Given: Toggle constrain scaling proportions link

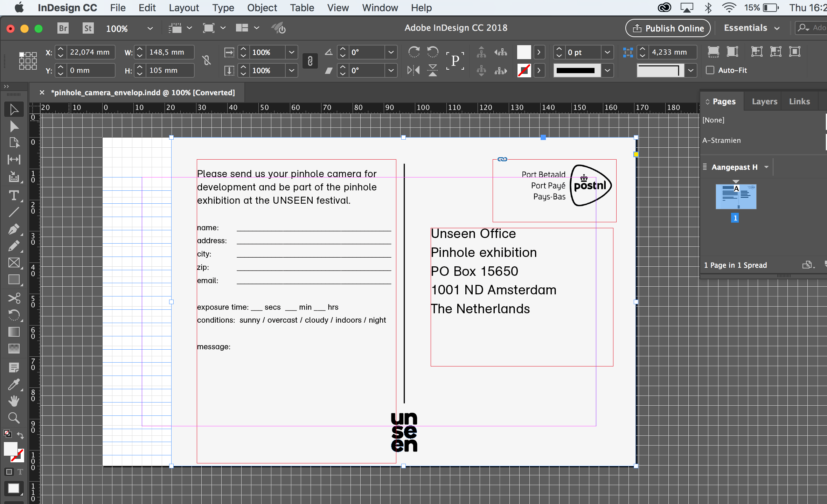Looking at the screenshot, I should pyautogui.click(x=310, y=61).
